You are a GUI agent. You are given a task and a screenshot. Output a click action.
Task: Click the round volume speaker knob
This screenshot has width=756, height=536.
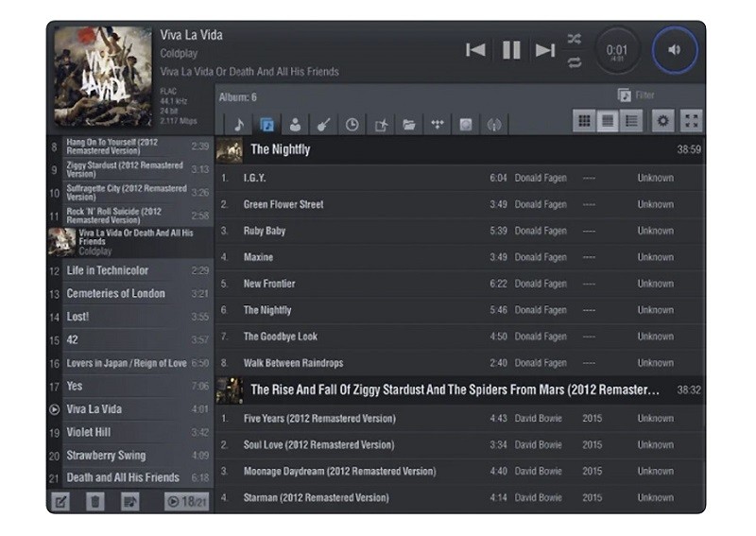click(675, 50)
